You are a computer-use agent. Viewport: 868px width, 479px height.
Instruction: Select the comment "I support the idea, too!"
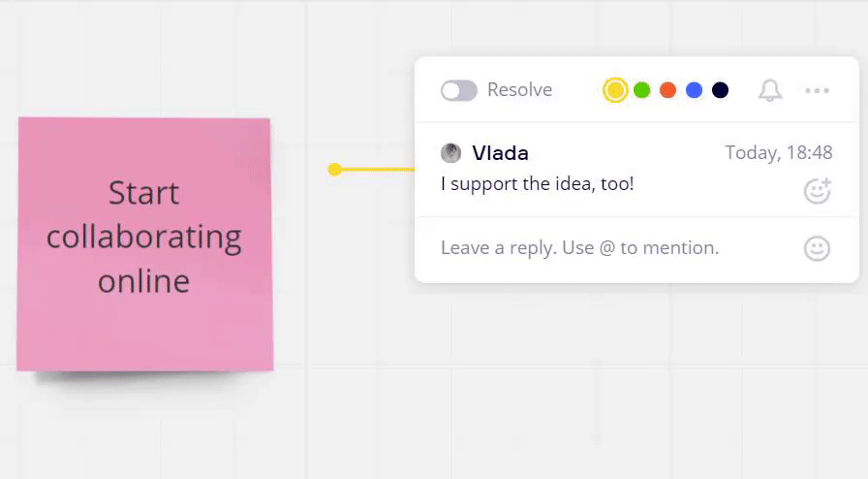[537, 182]
